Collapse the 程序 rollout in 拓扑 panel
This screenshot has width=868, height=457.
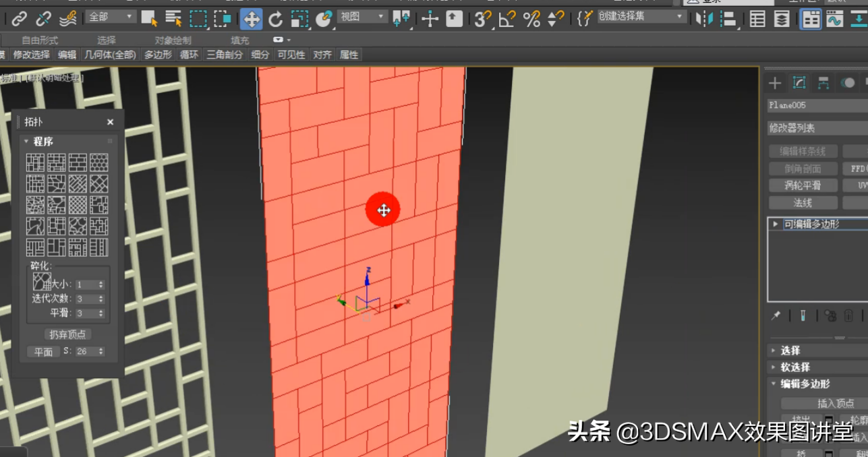[x=26, y=142]
